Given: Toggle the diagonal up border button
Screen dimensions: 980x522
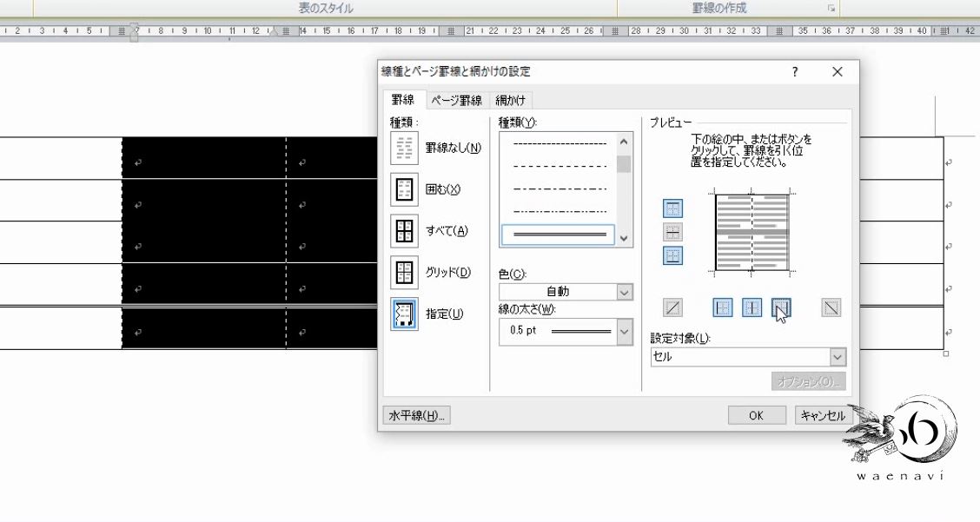Looking at the screenshot, I should point(672,307).
